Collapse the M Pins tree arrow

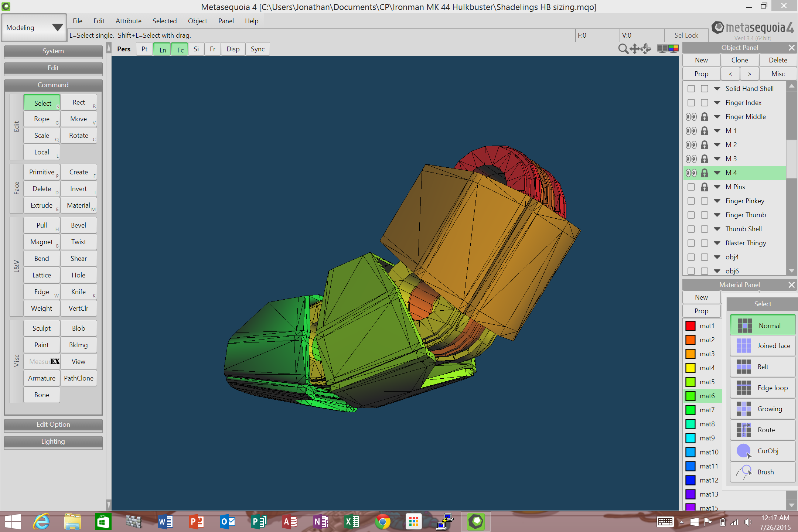click(717, 187)
